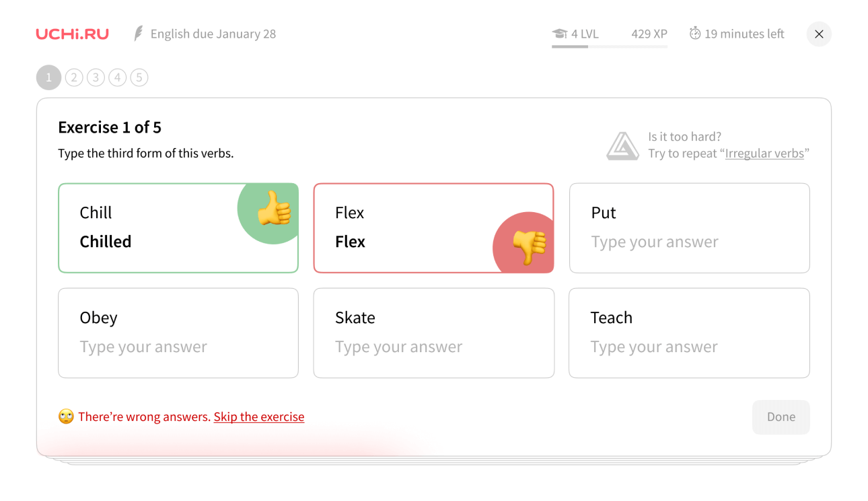This screenshot has width=868, height=501.
Task: Click the triangle icon near 'Is it too hard?'
Action: coord(622,145)
